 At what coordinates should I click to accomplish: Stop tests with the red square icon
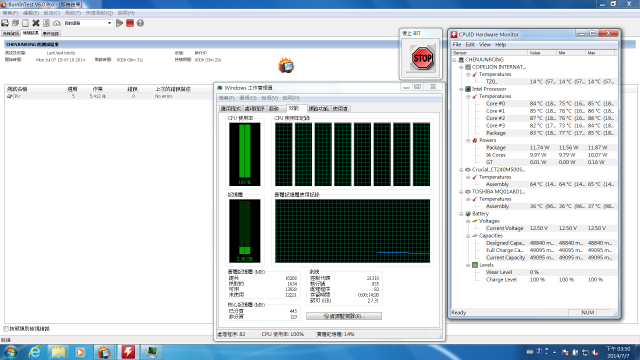[x=130, y=23]
